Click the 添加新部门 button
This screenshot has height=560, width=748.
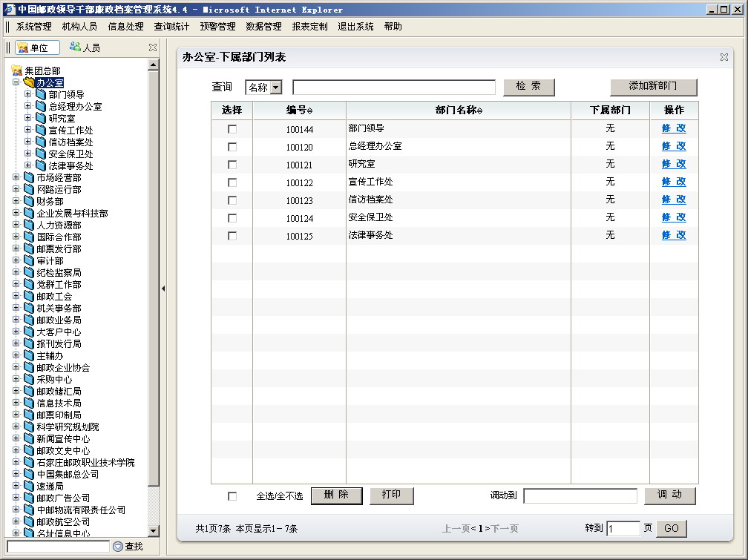[x=654, y=87]
